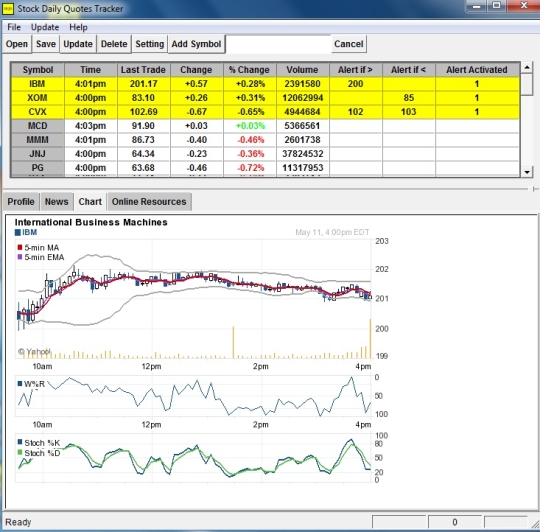Image resolution: width=540 pixels, height=532 pixels.
Task: Click the status bar counter showing 0
Action: click(x=455, y=522)
